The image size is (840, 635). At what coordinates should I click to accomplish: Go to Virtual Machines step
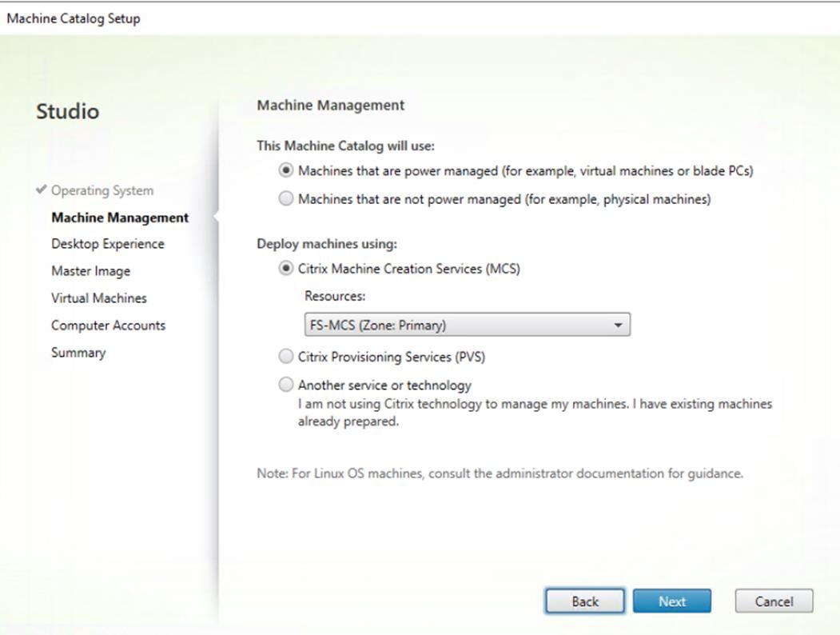(x=99, y=298)
